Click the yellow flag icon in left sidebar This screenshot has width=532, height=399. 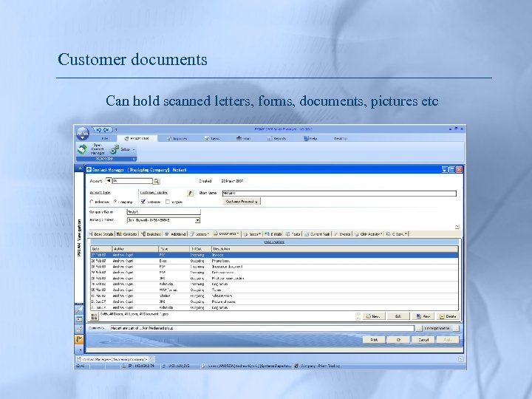[x=80, y=340]
